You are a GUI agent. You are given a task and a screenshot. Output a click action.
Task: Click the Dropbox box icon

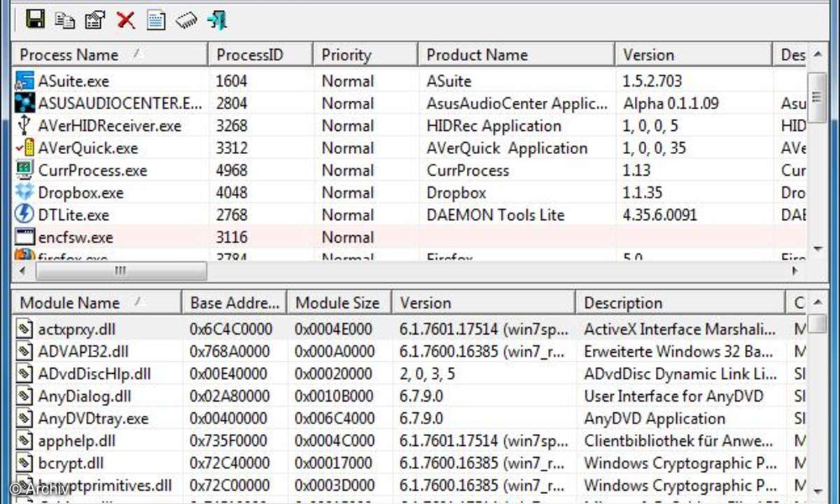click(24, 192)
